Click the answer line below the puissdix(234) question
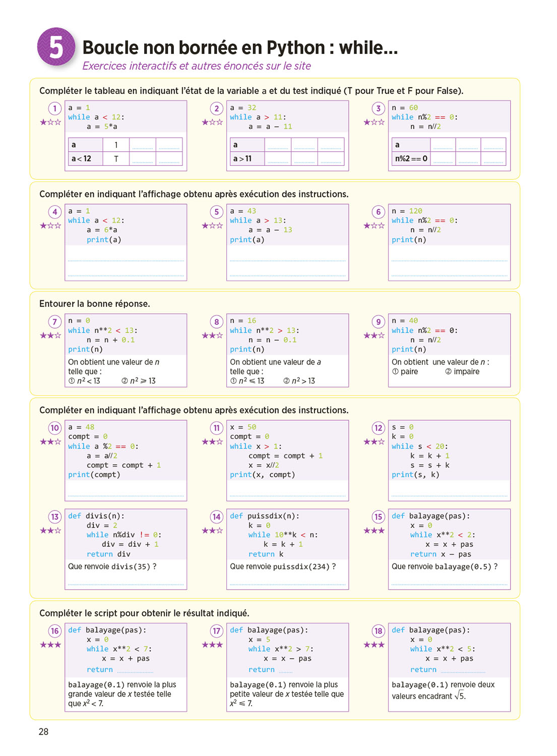 287,584
